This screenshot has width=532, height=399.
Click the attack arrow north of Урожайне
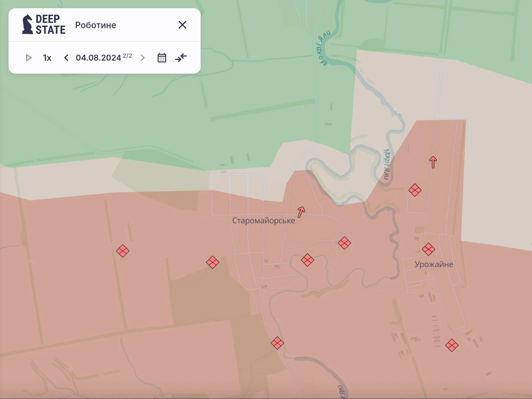click(x=433, y=162)
